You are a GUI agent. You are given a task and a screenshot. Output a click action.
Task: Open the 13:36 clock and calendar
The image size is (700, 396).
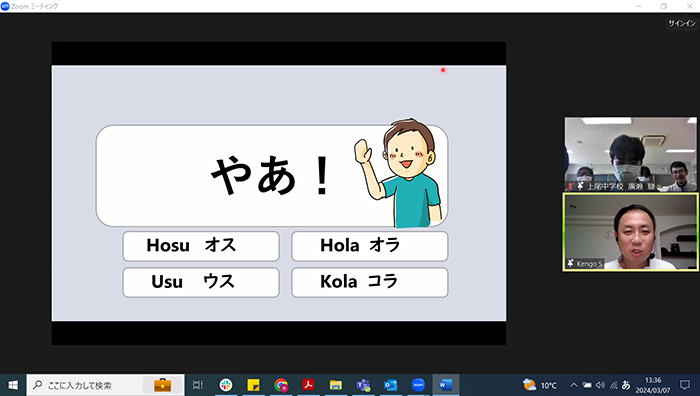pos(653,385)
